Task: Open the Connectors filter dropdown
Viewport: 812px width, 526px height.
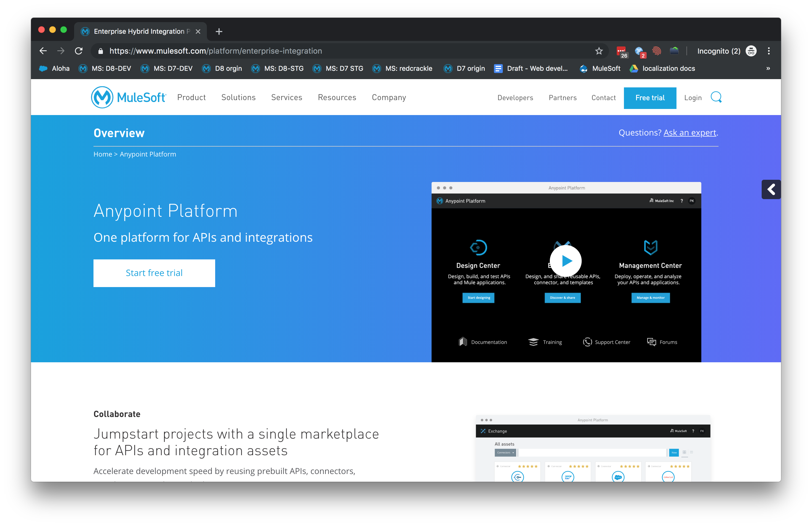Action: tap(505, 453)
